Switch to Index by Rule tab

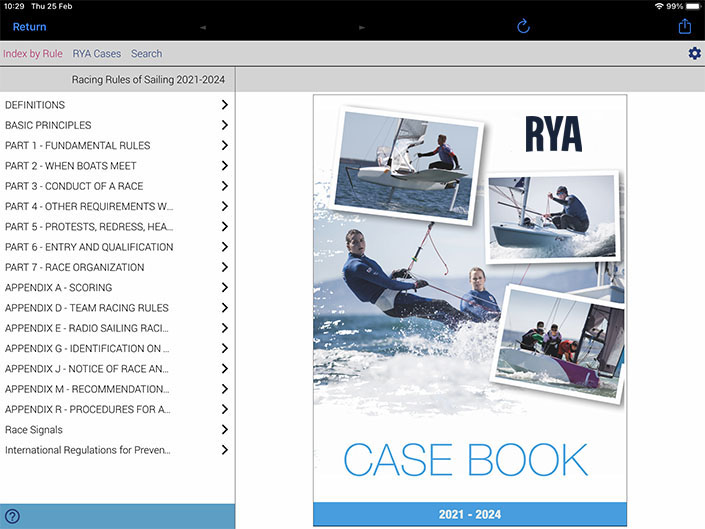tap(32, 53)
